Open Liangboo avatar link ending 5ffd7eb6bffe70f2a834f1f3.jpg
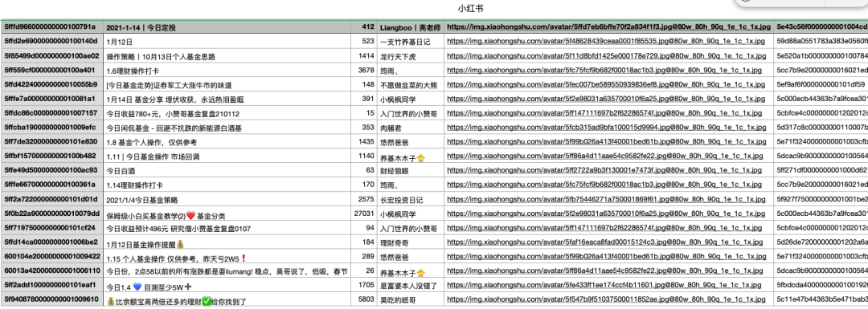 point(608,26)
